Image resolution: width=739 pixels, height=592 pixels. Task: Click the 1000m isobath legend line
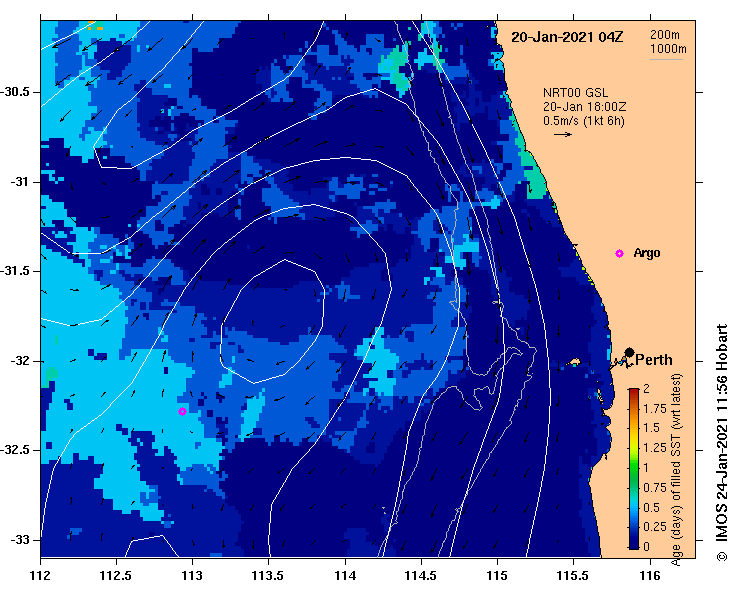point(666,59)
